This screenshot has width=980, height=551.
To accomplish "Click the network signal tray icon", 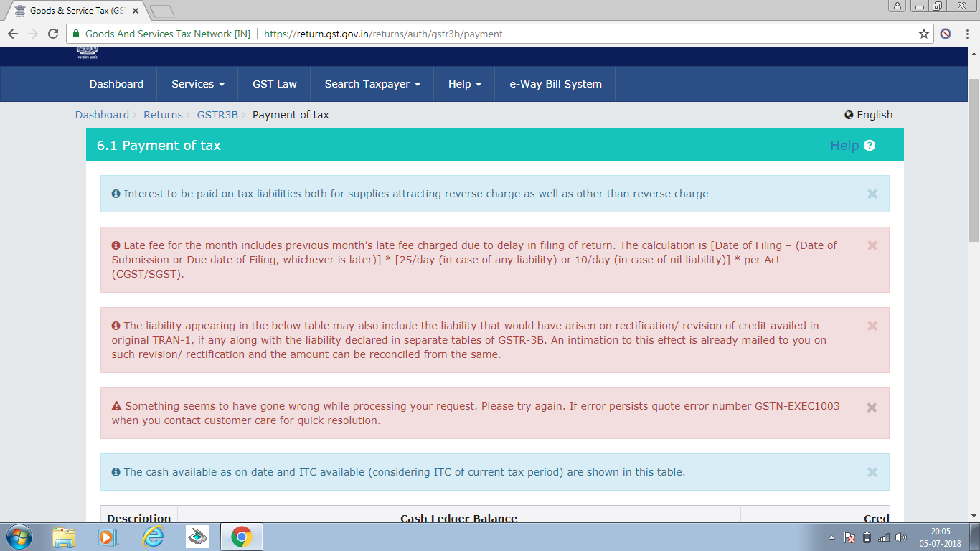I will pos(884,537).
